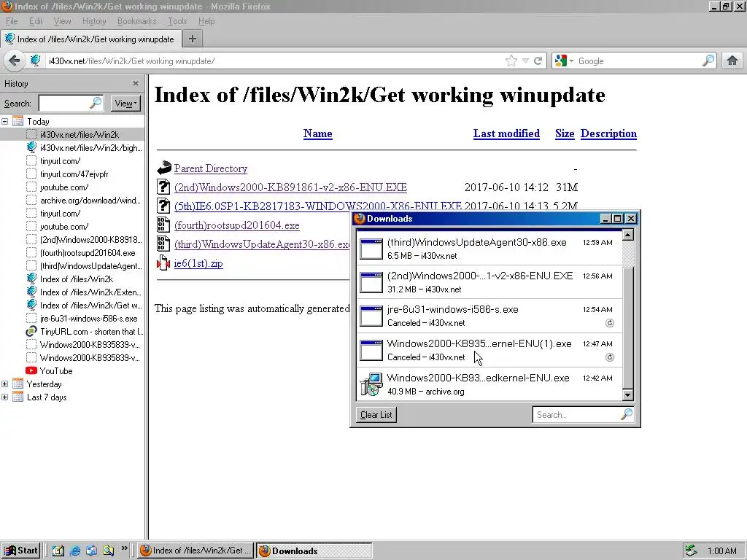Click the Parent Directory back-arrow icon
The image size is (747, 560).
pos(163,168)
